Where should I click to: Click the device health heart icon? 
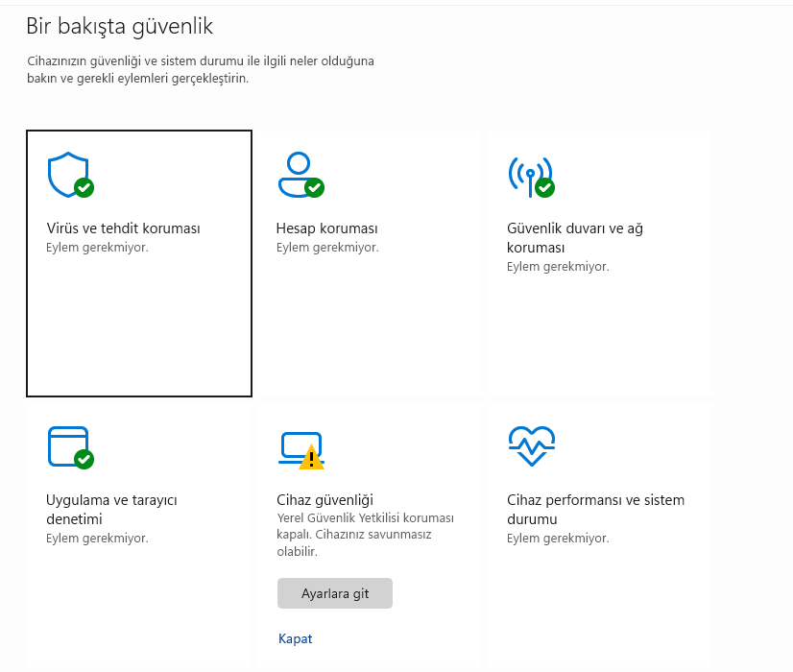coord(531,445)
